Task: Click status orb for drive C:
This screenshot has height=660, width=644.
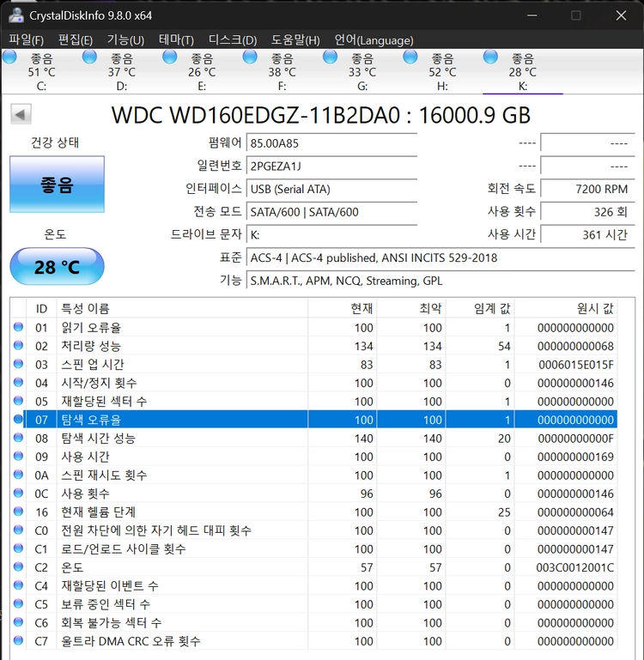Action: pyautogui.click(x=9, y=57)
